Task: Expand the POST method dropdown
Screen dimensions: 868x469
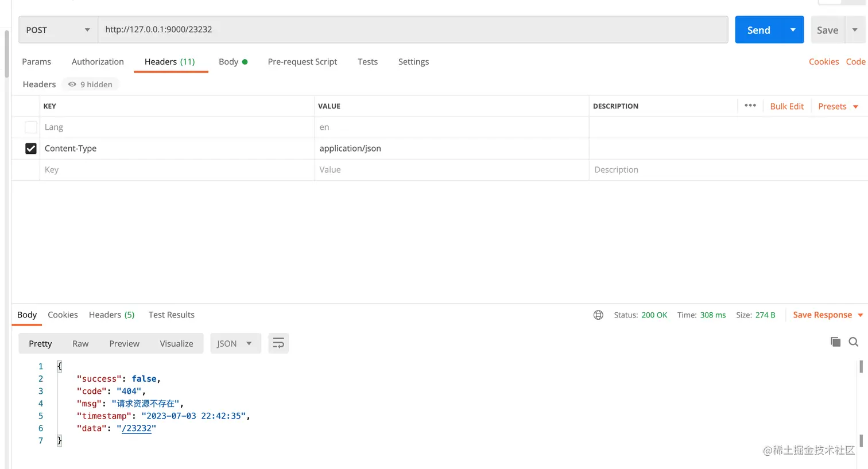Action: point(58,30)
